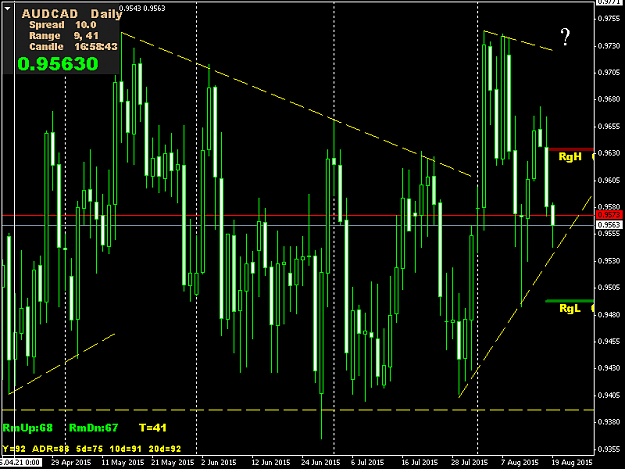Click the 0.9530 price scale label
Image resolution: width=625 pixels, height=469 pixels.
coord(609,261)
